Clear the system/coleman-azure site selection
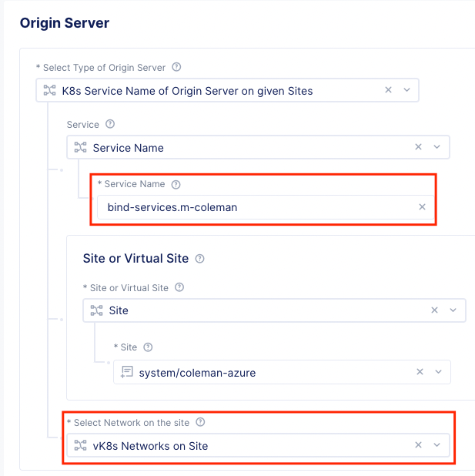 point(420,372)
